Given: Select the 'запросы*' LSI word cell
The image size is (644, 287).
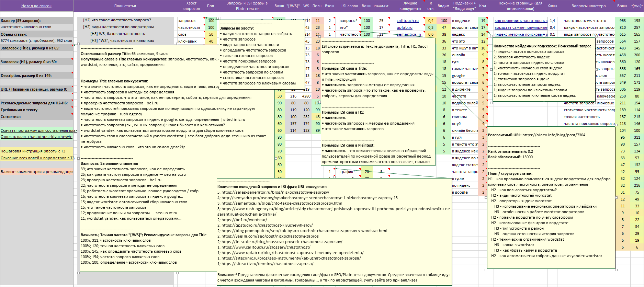Looking at the screenshot, I should (349, 21).
